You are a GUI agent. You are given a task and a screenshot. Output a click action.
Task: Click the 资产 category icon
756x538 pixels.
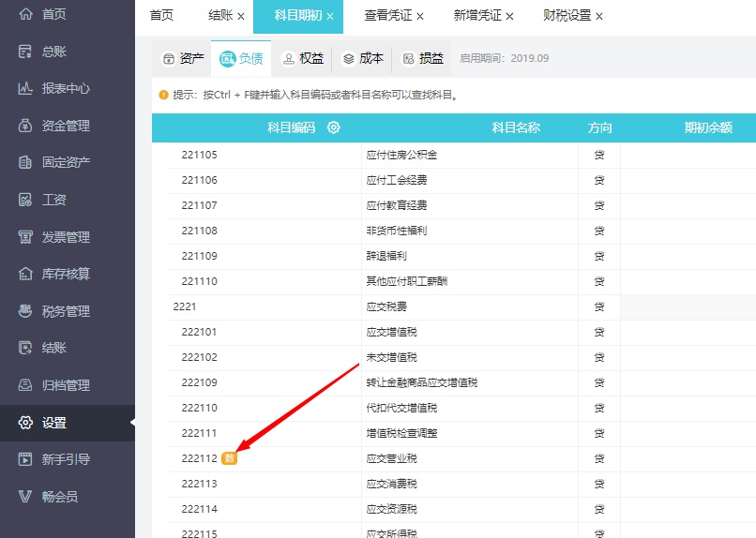(x=168, y=59)
